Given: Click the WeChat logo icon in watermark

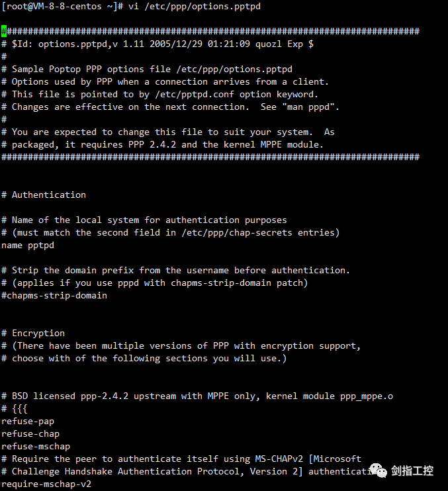Looking at the screenshot, I should point(379,470).
